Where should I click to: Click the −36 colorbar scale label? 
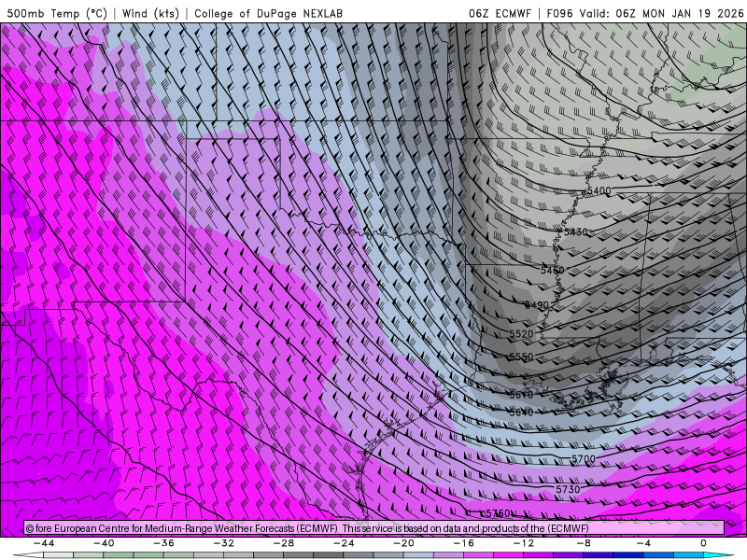click(x=163, y=543)
